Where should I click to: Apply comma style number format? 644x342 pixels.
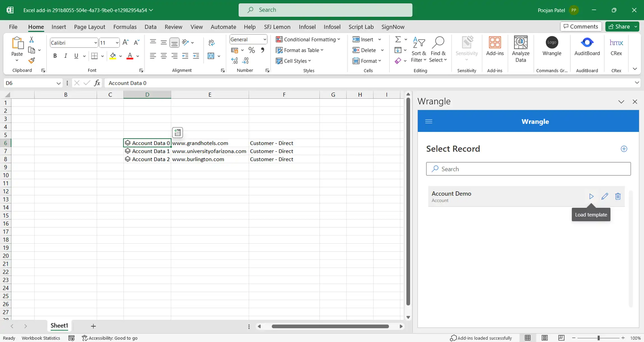coord(262,50)
